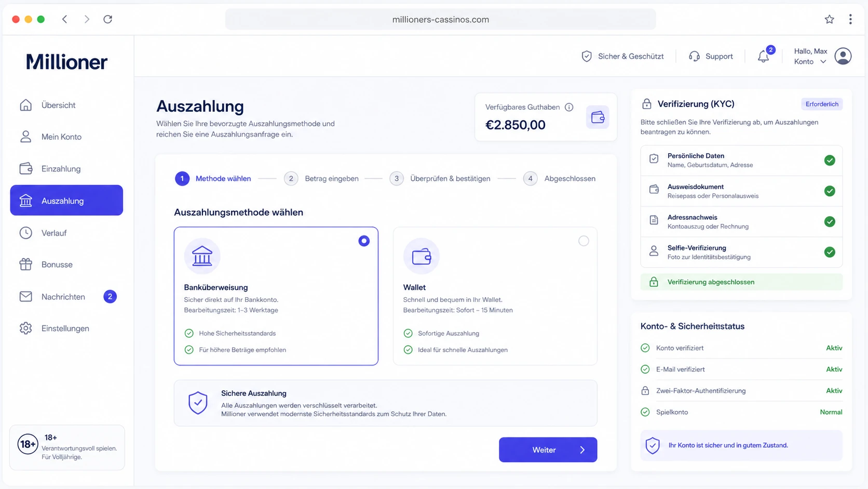Click the Millioner logo
Image resolution: width=868 pixels, height=489 pixels.
coord(66,62)
